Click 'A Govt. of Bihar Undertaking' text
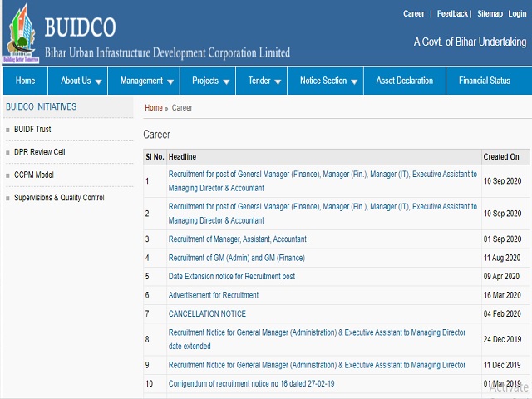The height and width of the screenshot is (399, 532). click(470, 42)
